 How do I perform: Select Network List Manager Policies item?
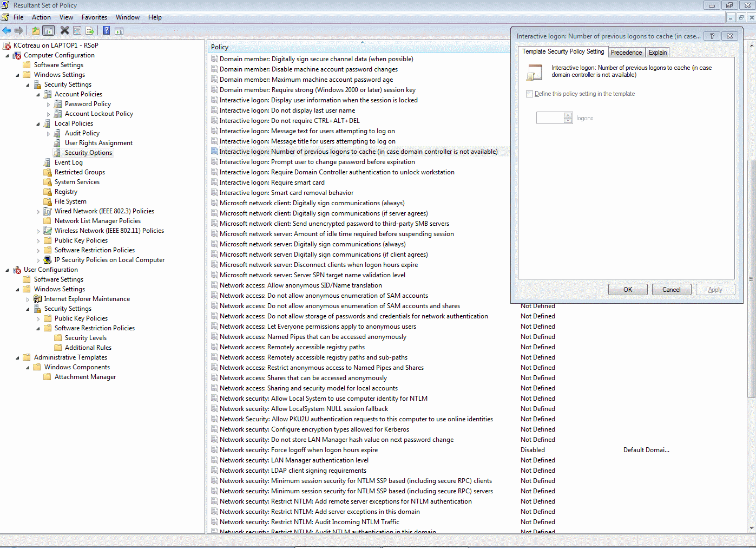97,221
